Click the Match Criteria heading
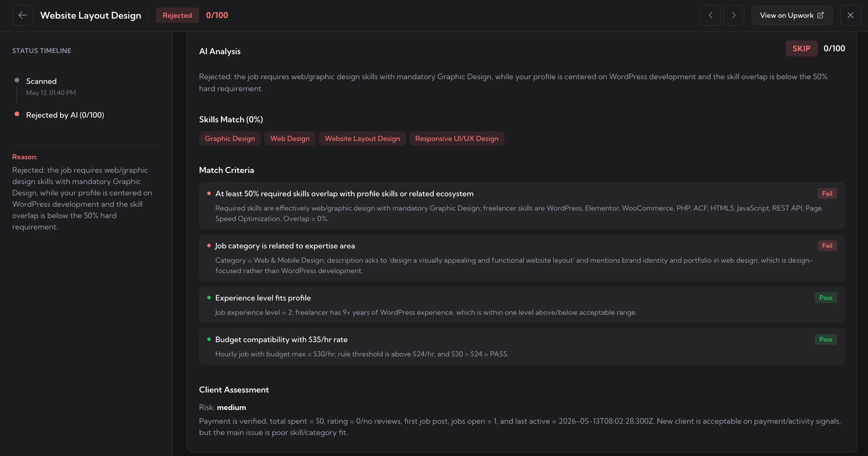This screenshot has width=868, height=456. coord(226,170)
